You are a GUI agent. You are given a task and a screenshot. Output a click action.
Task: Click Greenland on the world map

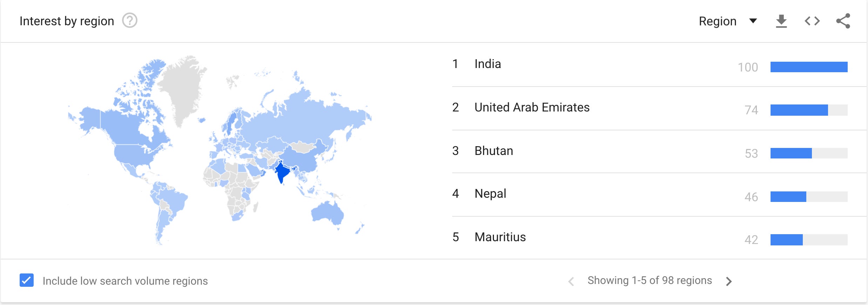[182, 88]
